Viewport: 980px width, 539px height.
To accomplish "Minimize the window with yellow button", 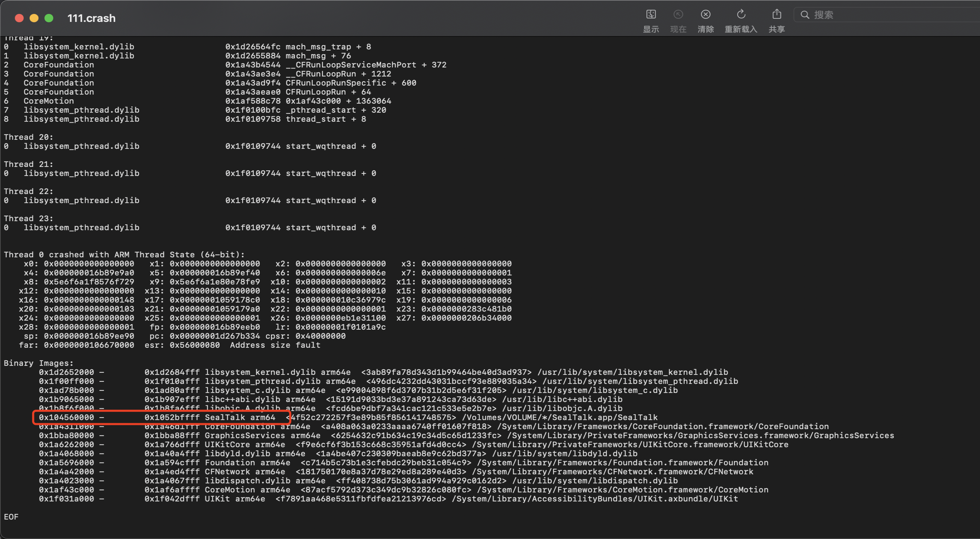I will pyautogui.click(x=34, y=18).
